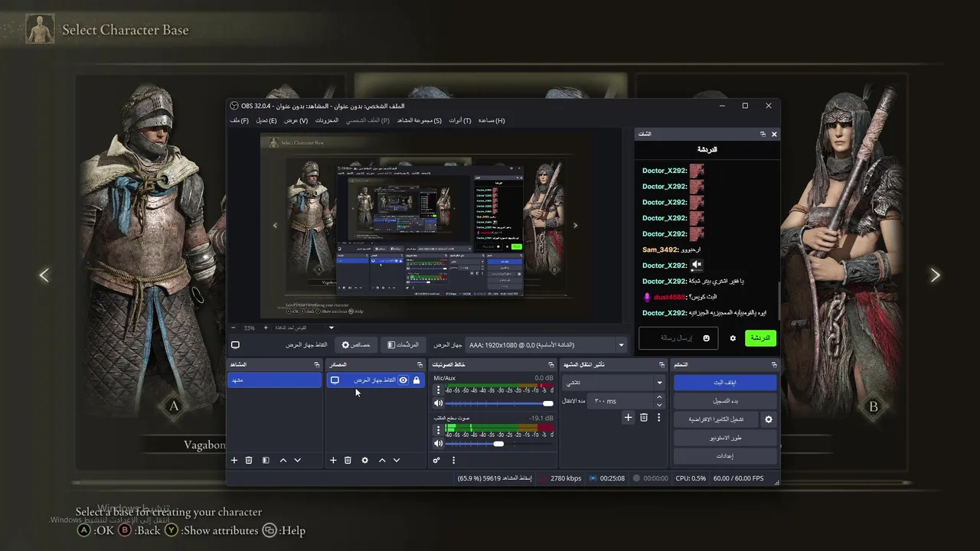Open the إعدادات settings button
980x551 pixels.
click(x=725, y=456)
